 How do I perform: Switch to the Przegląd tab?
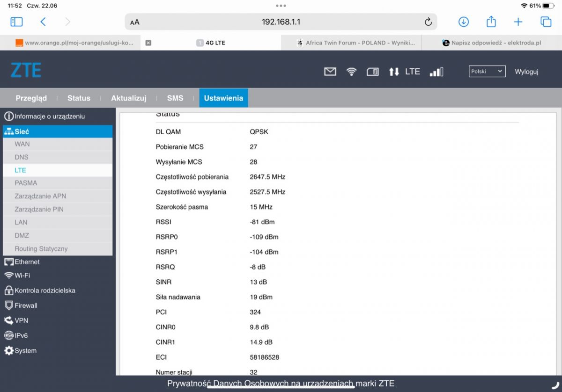31,98
